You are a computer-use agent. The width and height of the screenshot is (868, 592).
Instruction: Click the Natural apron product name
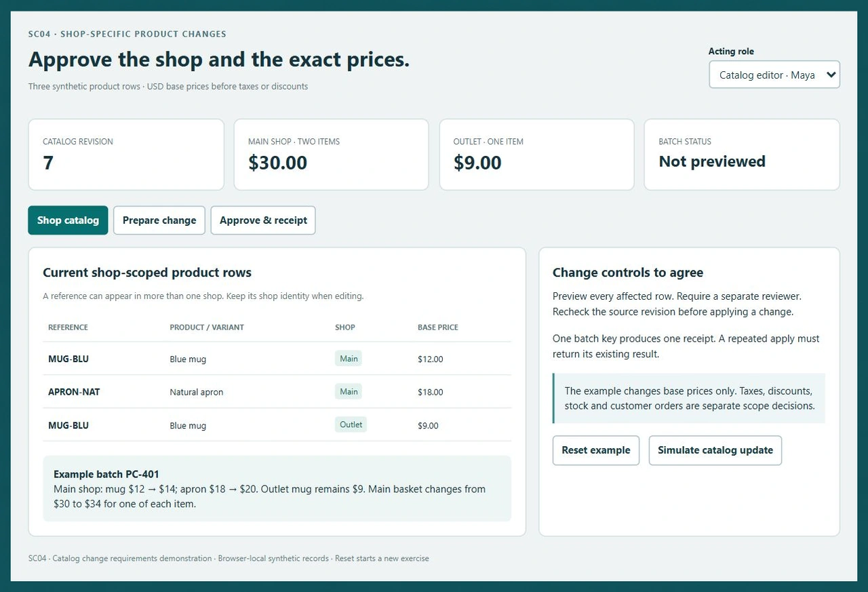197,392
